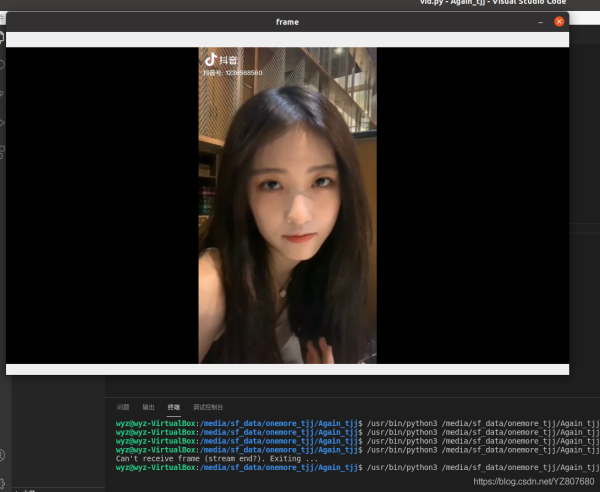The width and height of the screenshot is (600, 492).
Task: Focus the last terminal prompt line
Action: point(238,467)
